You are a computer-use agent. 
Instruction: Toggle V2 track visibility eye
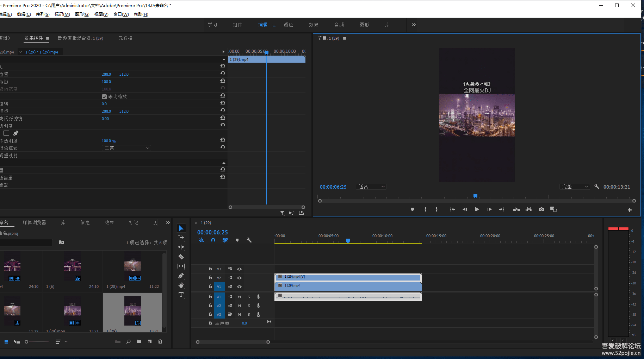click(239, 278)
